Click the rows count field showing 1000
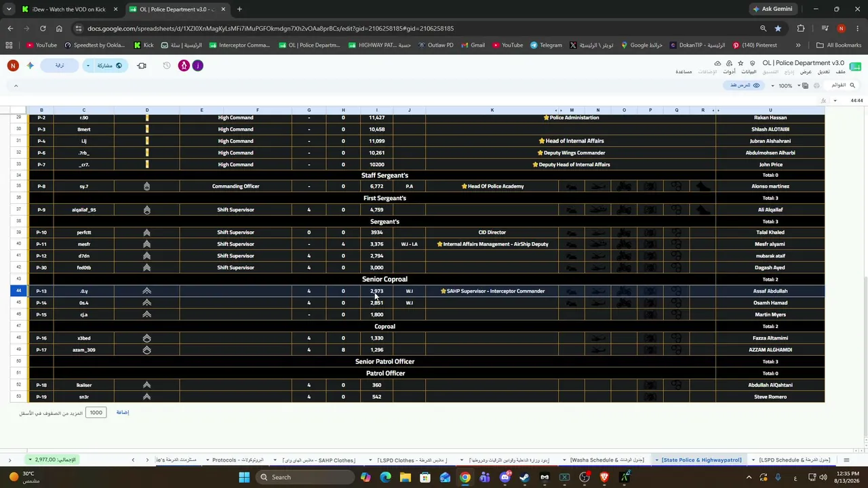The image size is (868, 488). coord(96,412)
